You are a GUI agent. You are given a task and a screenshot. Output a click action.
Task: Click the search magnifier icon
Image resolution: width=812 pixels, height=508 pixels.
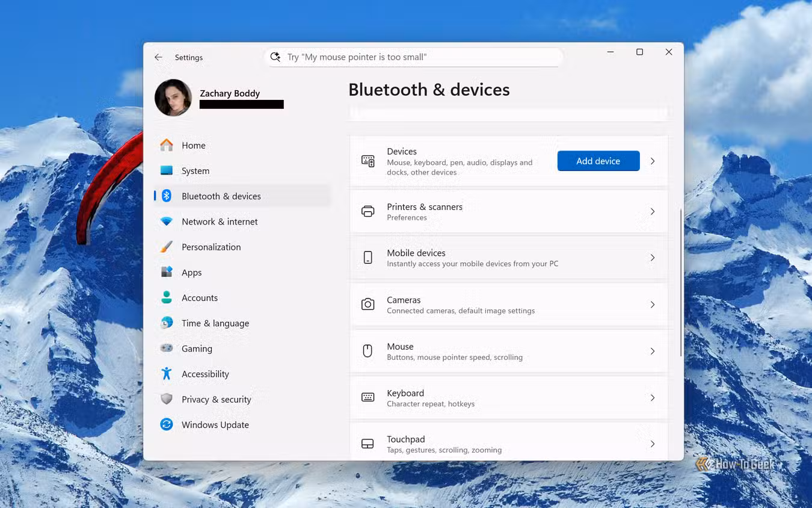[275, 57]
